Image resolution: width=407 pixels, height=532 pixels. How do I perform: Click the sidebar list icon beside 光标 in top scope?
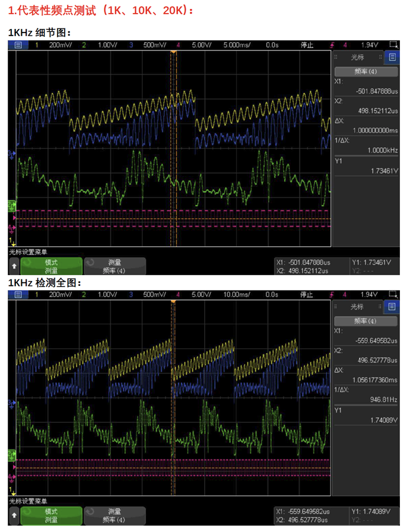(392, 57)
